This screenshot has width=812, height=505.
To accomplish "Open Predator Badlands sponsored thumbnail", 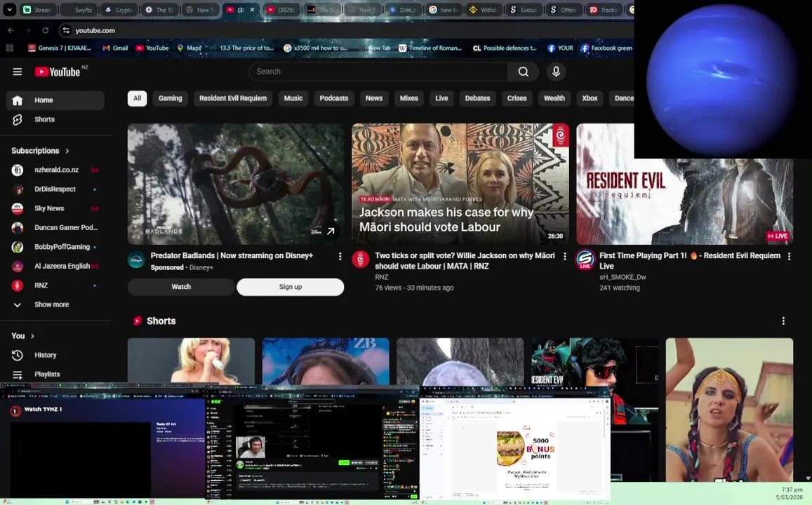I will click(x=236, y=184).
